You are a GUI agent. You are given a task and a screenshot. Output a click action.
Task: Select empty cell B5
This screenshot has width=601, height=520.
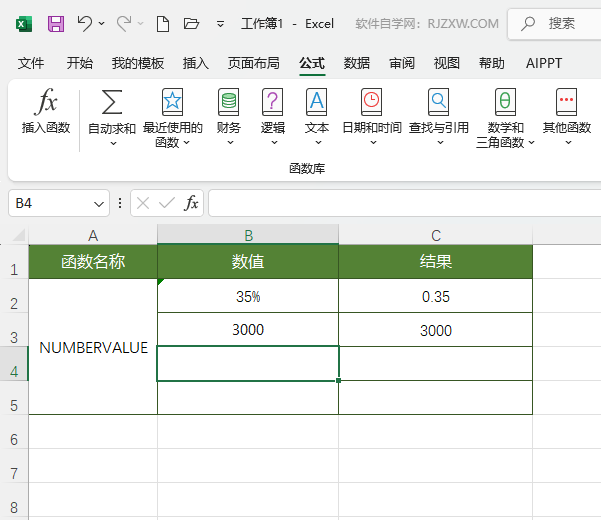248,397
